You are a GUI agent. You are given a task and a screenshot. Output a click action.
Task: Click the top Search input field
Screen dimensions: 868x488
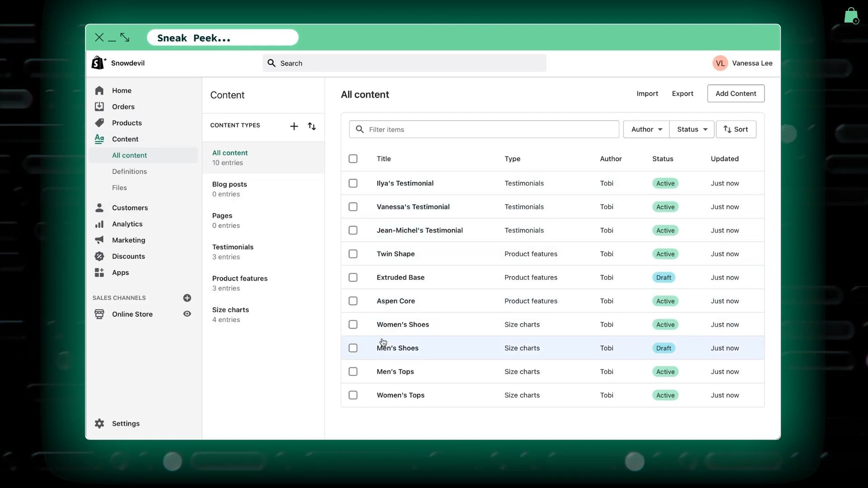coord(405,63)
